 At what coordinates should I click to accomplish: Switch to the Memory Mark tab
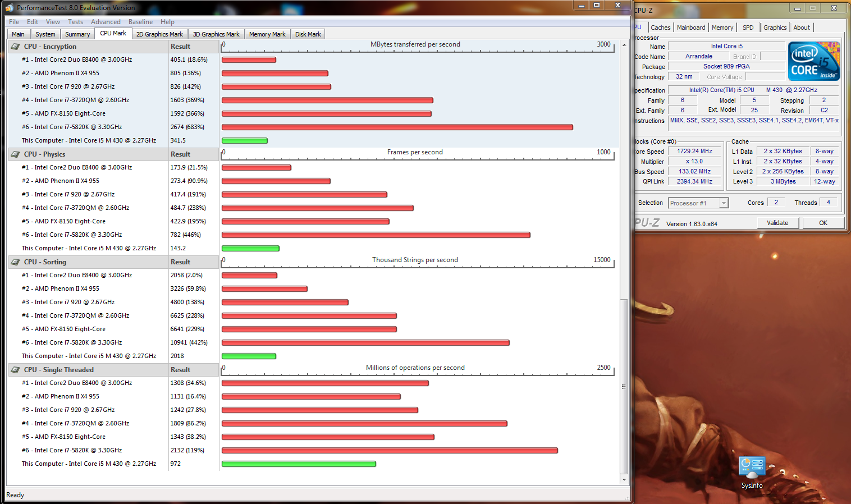pyautogui.click(x=267, y=34)
